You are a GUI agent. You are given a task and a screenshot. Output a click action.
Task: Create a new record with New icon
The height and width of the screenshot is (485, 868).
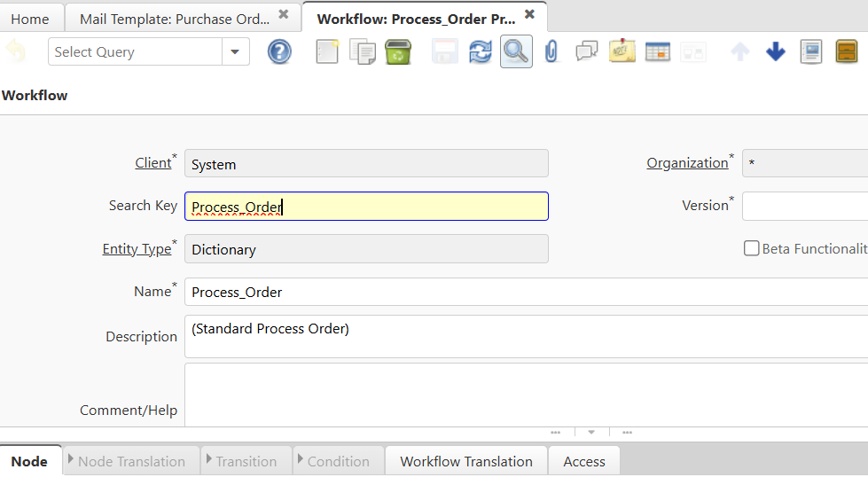327,52
